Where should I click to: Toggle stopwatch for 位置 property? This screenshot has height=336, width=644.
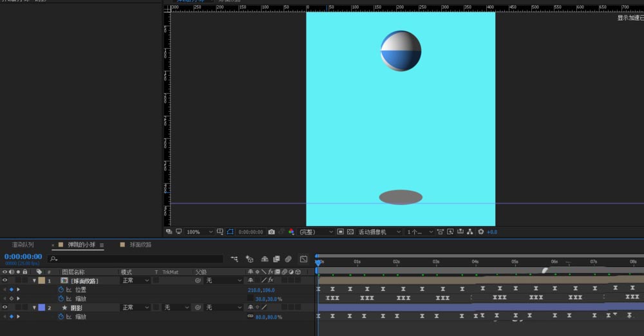coord(61,290)
